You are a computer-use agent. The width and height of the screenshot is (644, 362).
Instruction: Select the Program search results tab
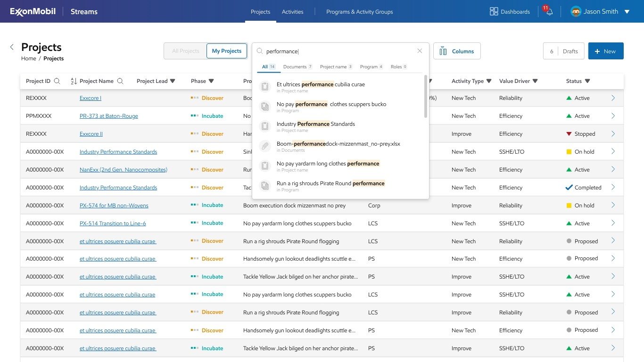pyautogui.click(x=372, y=67)
